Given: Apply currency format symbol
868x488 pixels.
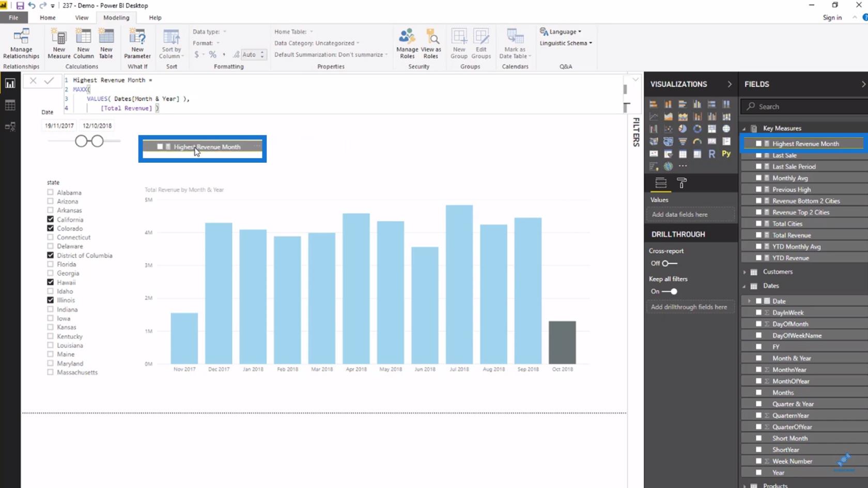Looking at the screenshot, I should [197, 54].
